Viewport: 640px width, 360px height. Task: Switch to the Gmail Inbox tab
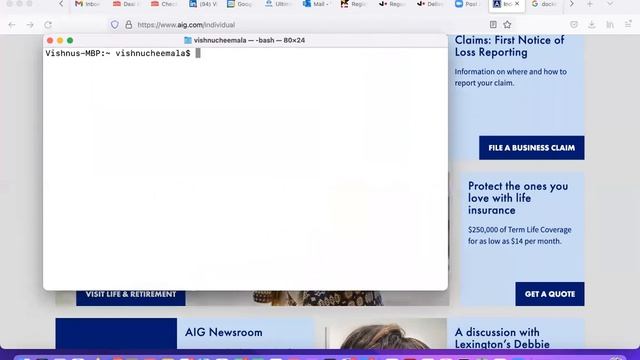pos(87,4)
